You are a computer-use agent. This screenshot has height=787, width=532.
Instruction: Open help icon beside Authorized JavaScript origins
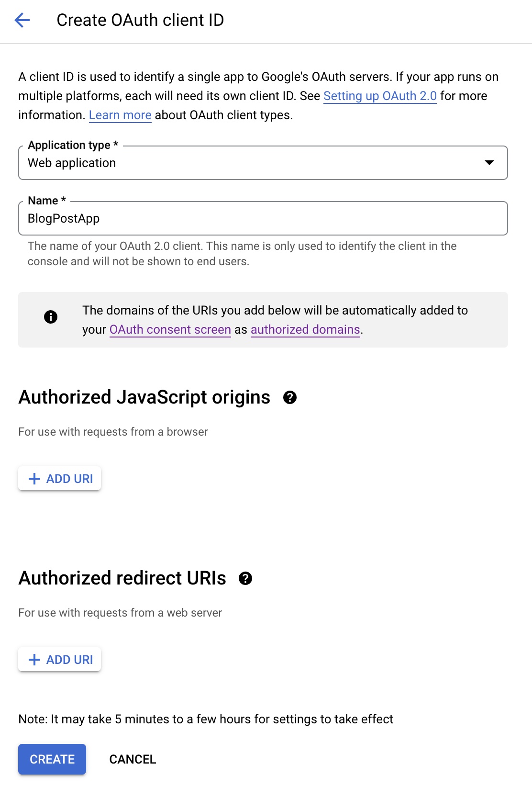[290, 397]
